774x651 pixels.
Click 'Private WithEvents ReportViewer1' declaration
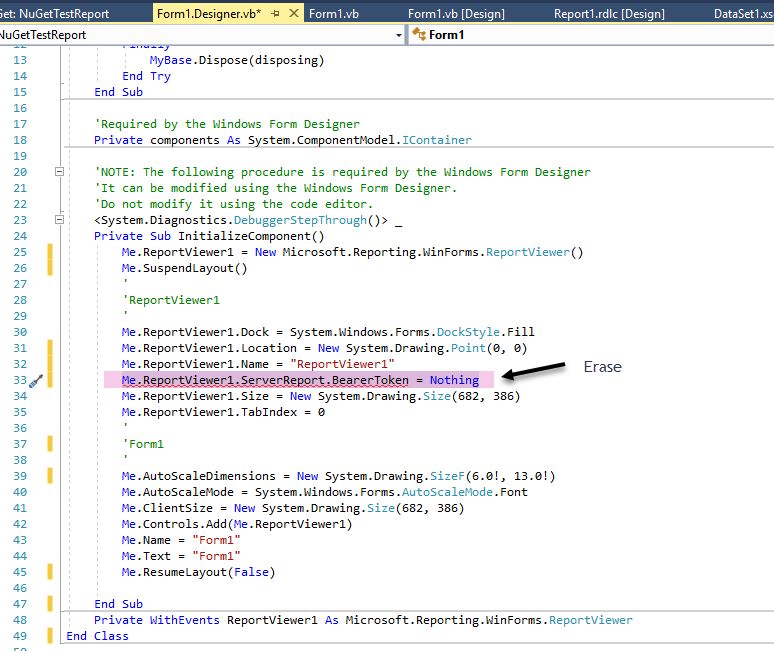pos(363,620)
